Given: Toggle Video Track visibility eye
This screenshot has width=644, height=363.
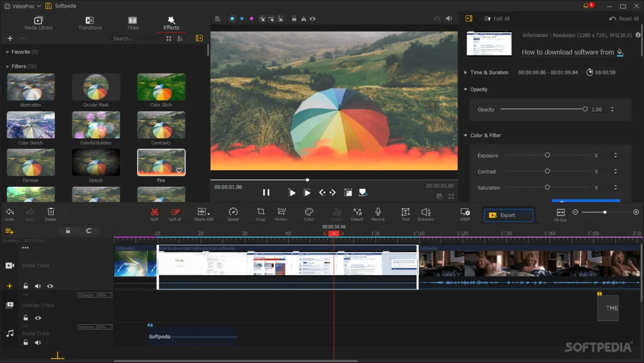Looking at the screenshot, I should (x=50, y=286).
